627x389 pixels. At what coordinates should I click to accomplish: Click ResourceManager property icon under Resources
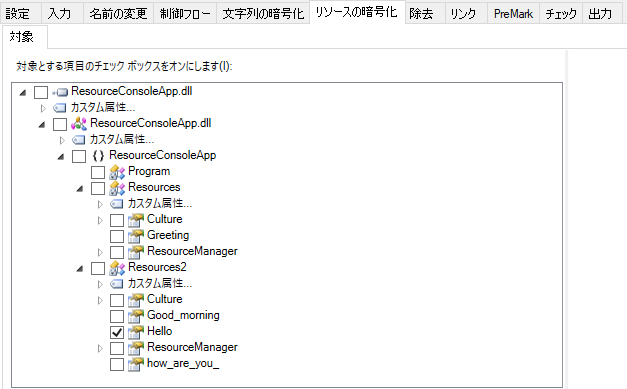136,252
